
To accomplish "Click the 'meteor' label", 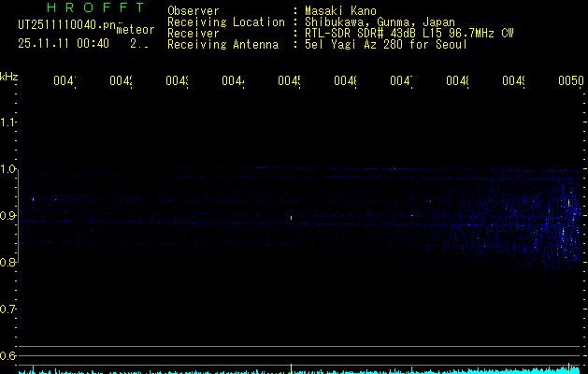I will click(135, 29).
